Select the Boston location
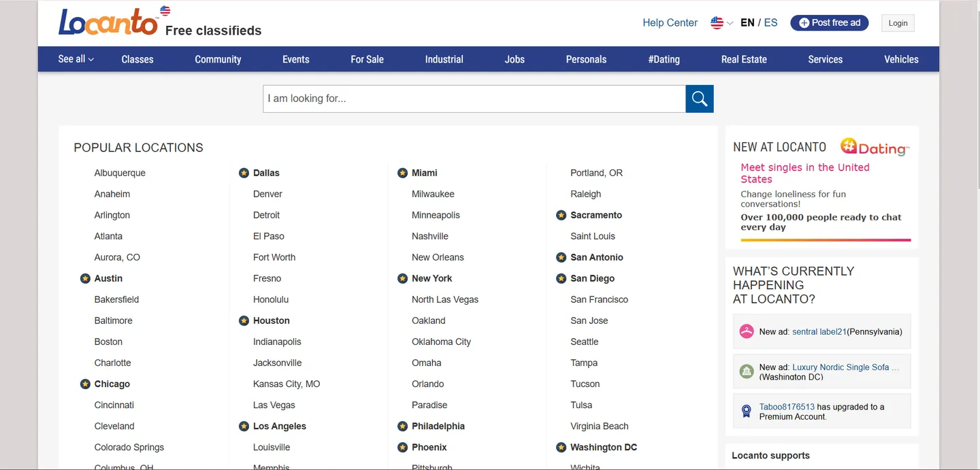The height and width of the screenshot is (470, 980). (x=108, y=341)
